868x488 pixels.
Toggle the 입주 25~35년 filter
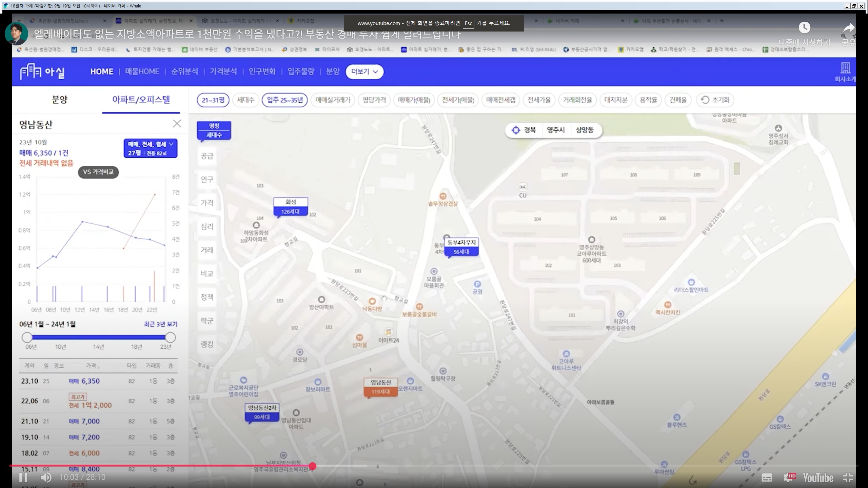(x=284, y=100)
